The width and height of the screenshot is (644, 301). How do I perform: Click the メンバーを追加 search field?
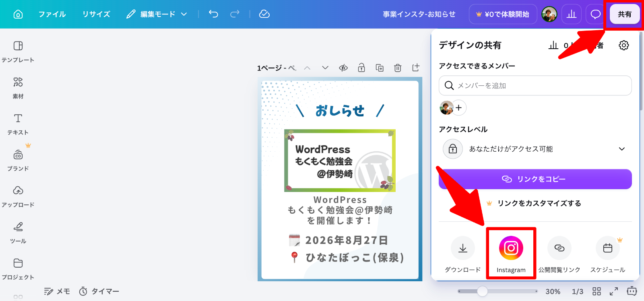click(535, 86)
